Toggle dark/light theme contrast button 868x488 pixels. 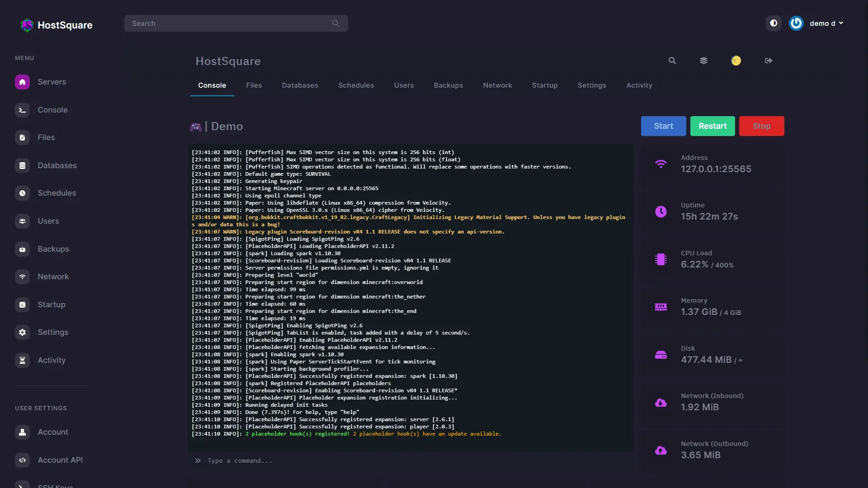point(774,23)
